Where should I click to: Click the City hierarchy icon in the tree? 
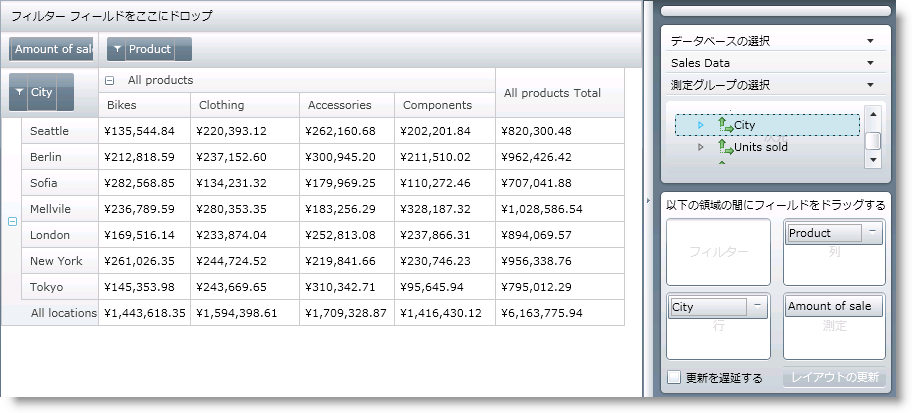(x=725, y=125)
